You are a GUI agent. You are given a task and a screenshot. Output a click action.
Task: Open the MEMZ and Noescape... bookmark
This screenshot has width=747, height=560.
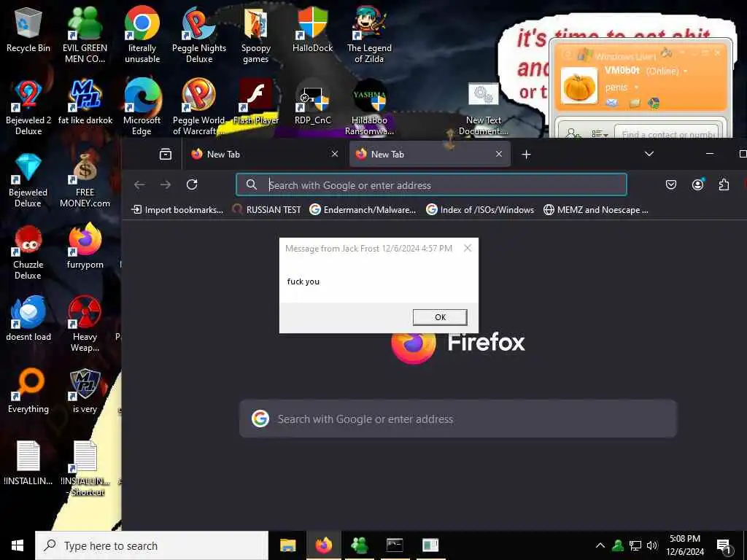(596, 209)
